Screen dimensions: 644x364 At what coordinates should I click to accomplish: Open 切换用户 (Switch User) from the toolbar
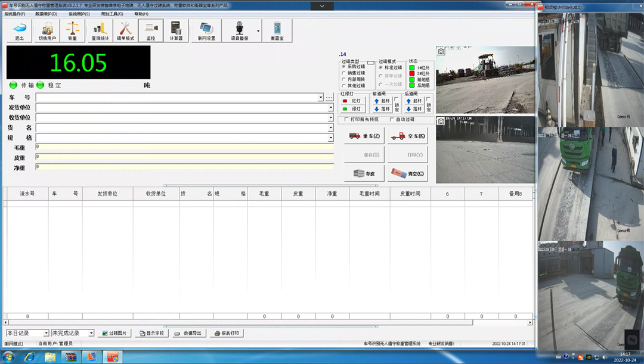coord(47,31)
